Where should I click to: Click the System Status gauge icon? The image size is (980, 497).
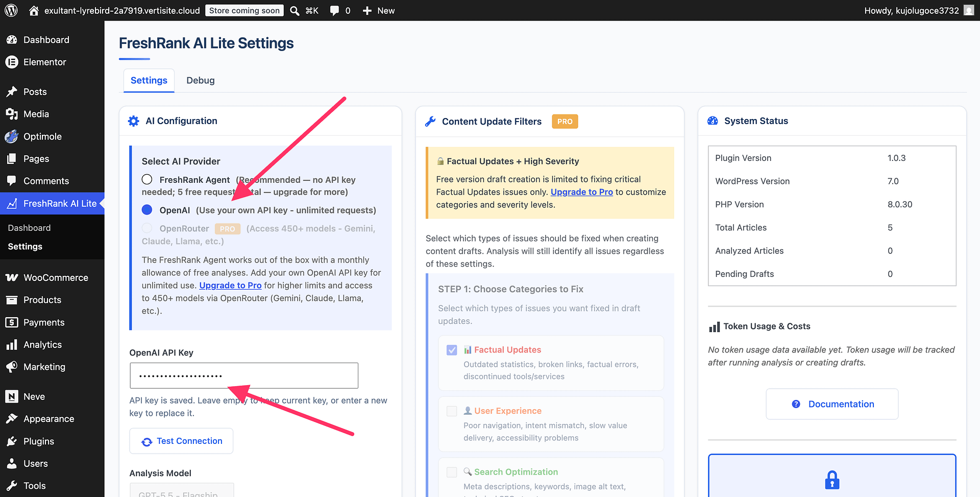713,121
